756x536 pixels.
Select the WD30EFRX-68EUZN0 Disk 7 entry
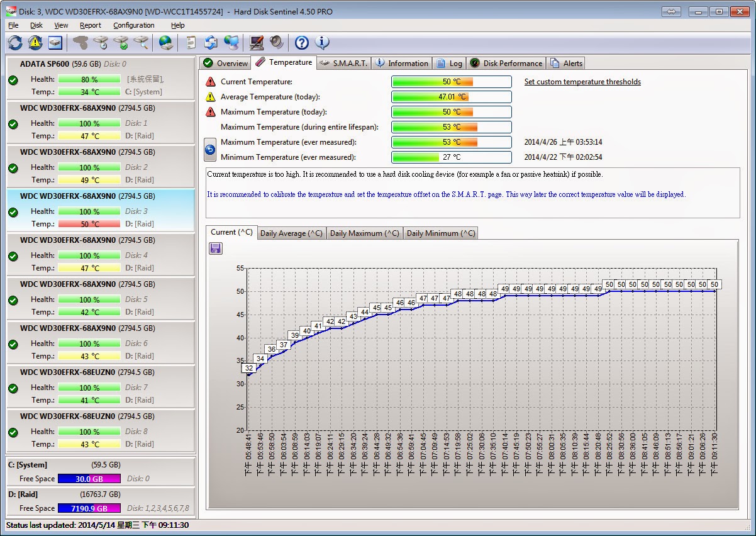pyautogui.click(x=101, y=386)
